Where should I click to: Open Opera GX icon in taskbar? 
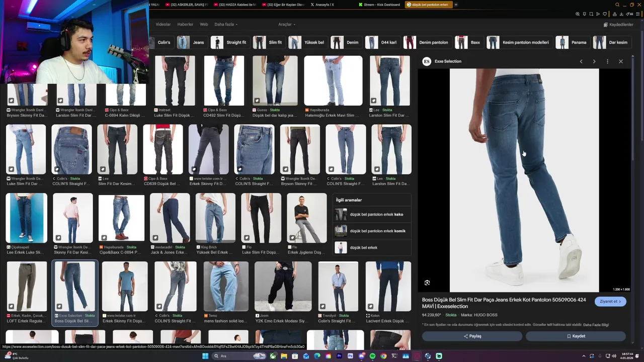coord(417,356)
